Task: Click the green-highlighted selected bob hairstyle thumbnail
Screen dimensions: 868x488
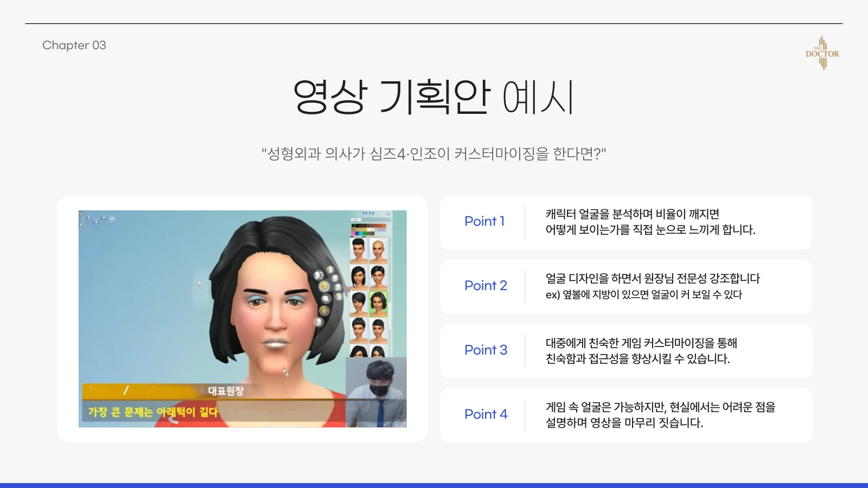Action: tap(378, 304)
